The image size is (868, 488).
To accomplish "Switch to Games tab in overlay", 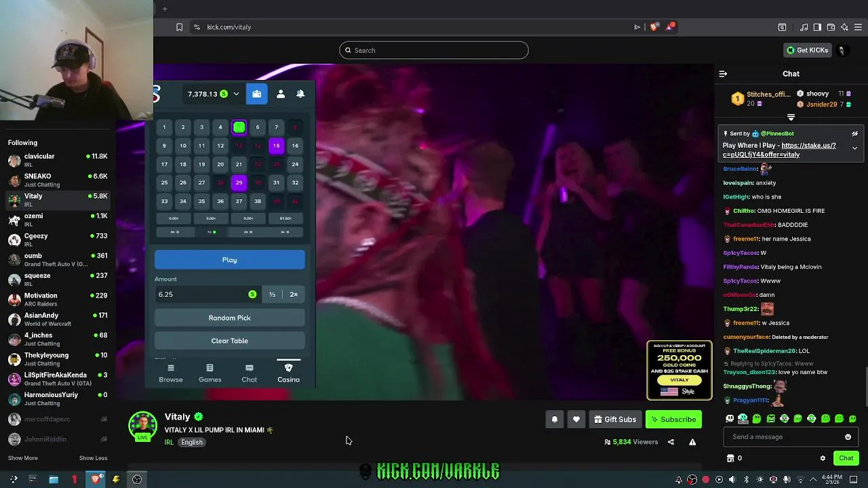I will point(210,373).
